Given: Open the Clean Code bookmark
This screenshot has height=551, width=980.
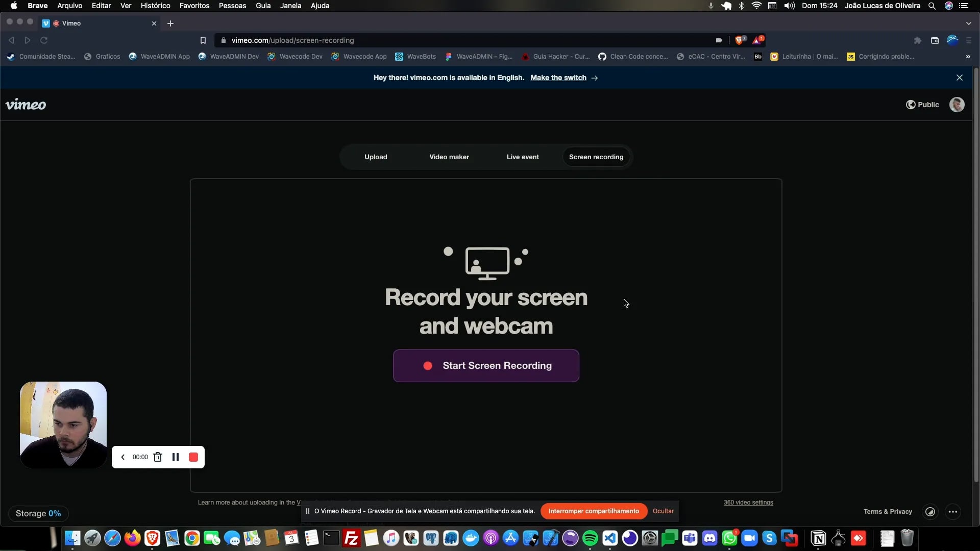Looking at the screenshot, I should point(633,57).
